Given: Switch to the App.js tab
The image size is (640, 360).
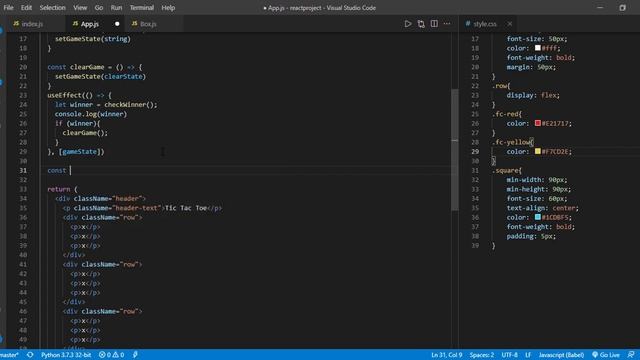Looking at the screenshot, I should pos(95,24).
